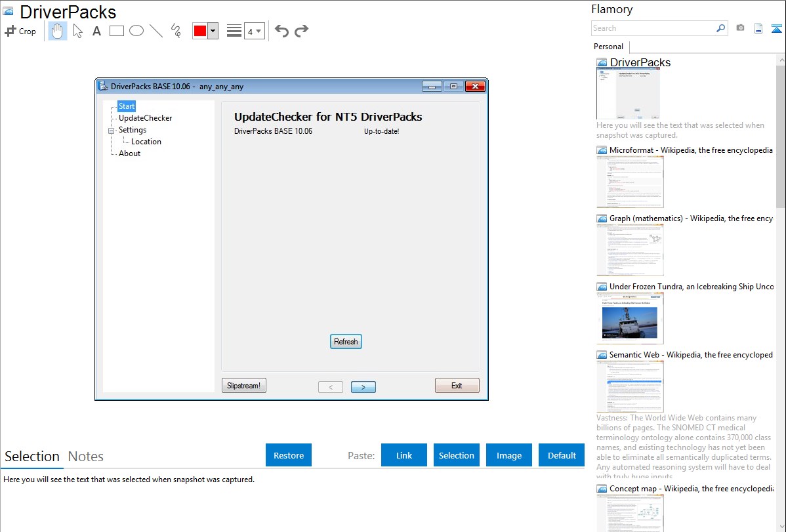786x532 pixels.
Task: Click icon beside Under Frozen Tundra title
Action: point(602,287)
